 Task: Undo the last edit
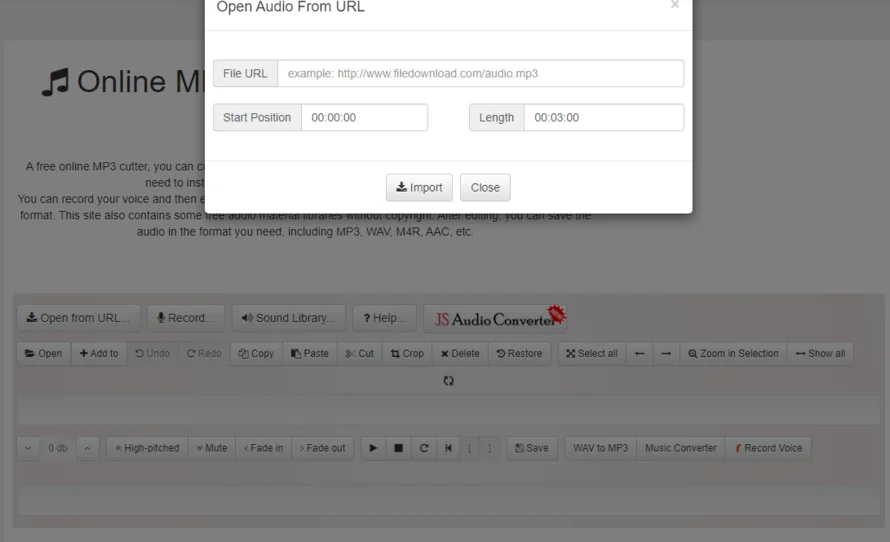coord(152,354)
